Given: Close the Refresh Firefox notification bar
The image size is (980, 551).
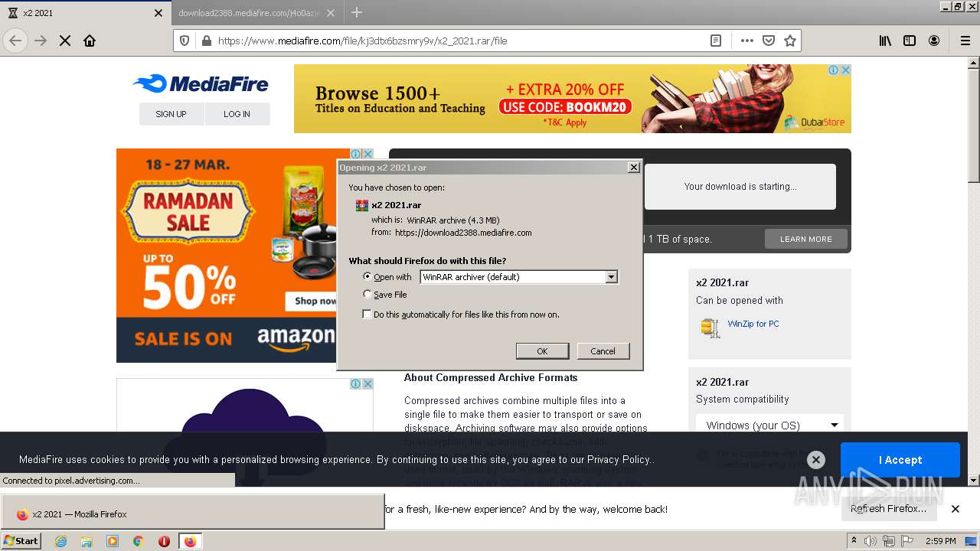Looking at the screenshot, I should point(955,509).
